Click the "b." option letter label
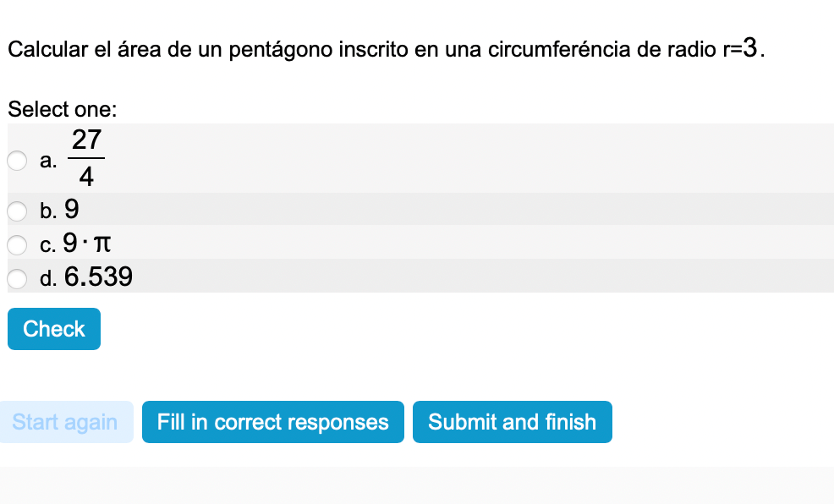Image resolution: width=834 pixels, height=504 pixels. [x=49, y=210]
